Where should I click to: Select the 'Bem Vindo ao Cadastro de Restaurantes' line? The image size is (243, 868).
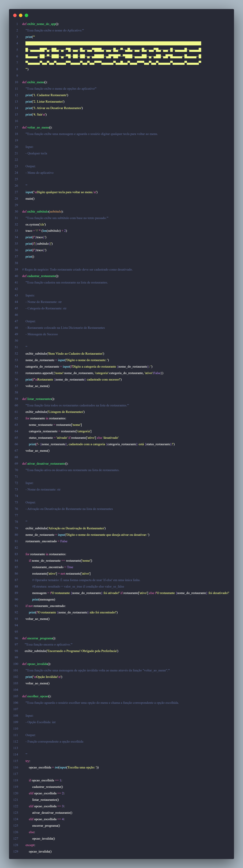coord(65,354)
